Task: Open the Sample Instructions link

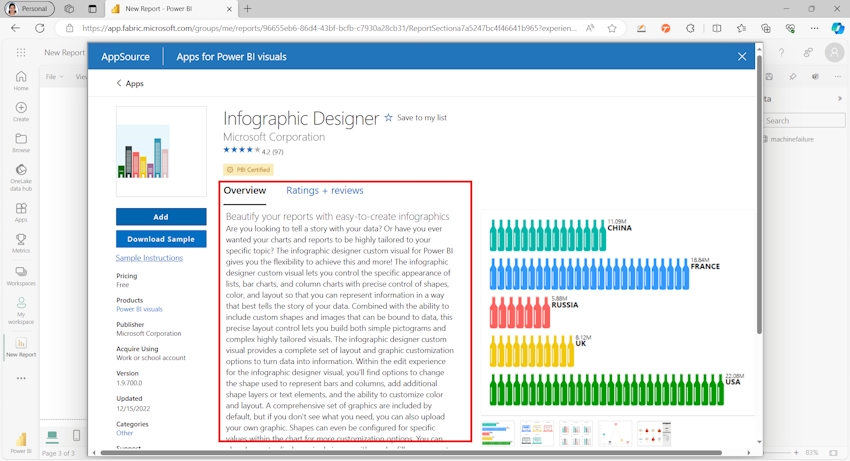Action: coord(149,258)
